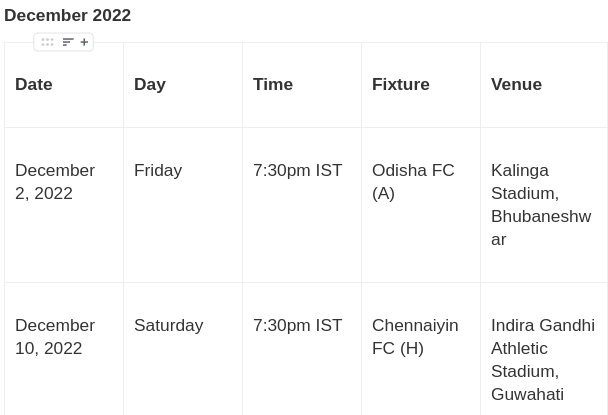
Task: Open the table sort options icon
Action: 68,42
